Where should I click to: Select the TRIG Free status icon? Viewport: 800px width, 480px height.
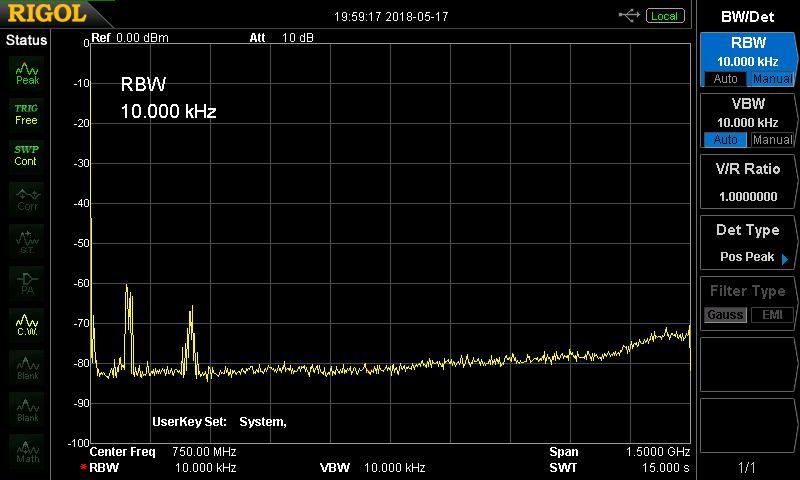pyautogui.click(x=27, y=115)
